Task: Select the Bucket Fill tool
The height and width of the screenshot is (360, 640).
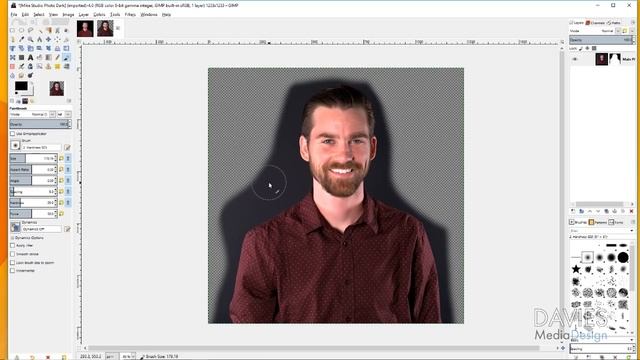Action: point(40,57)
